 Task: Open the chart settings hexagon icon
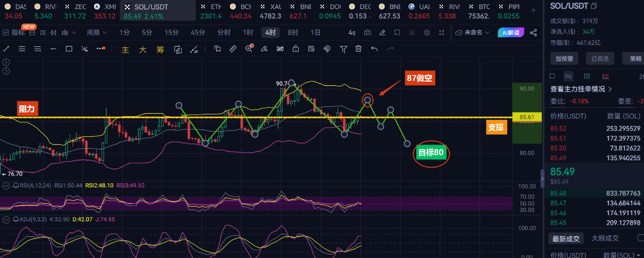click(427, 32)
